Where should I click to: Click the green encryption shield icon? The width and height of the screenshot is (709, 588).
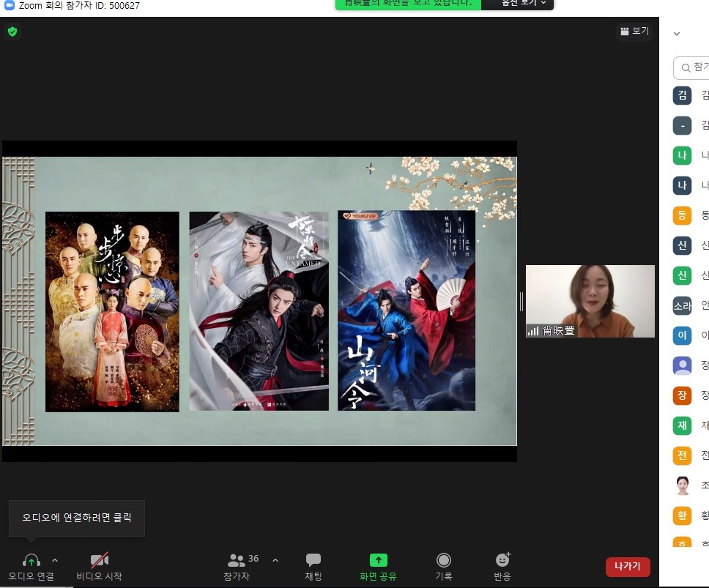(12, 31)
